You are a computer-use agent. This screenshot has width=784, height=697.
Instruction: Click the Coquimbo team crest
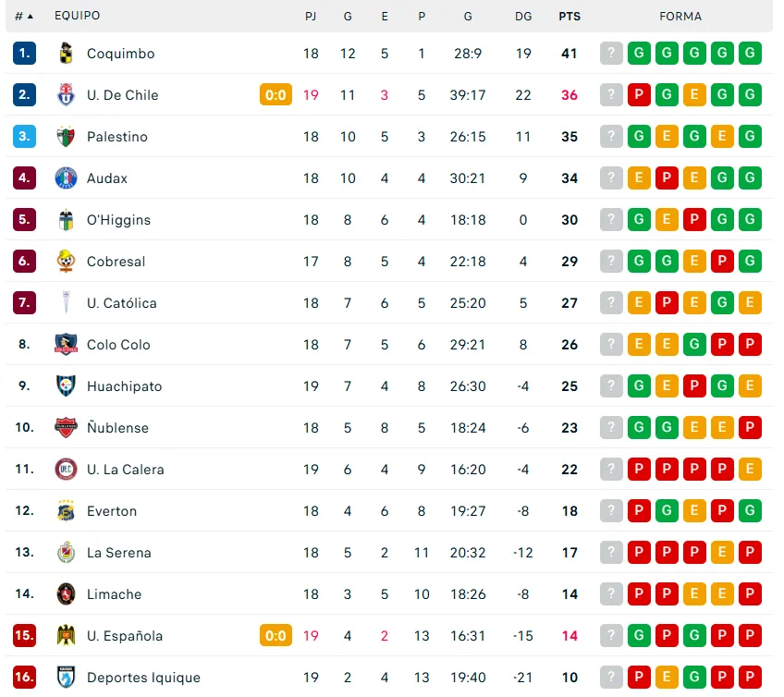pos(66,54)
